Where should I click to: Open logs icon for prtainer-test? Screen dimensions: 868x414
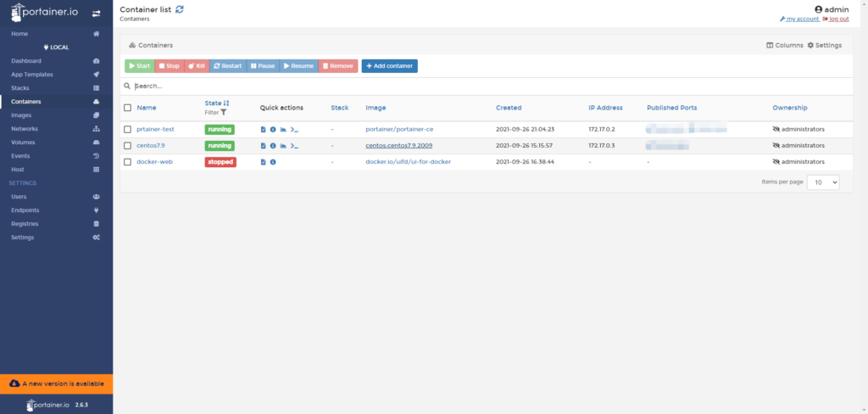(264, 130)
